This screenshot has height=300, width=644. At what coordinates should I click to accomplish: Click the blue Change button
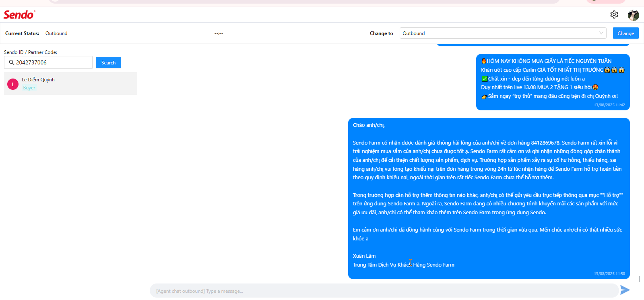coord(625,33)
